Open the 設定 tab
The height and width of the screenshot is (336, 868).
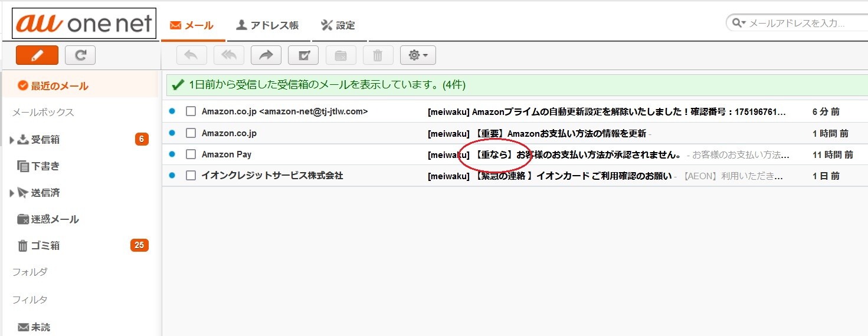pos(338,25)
